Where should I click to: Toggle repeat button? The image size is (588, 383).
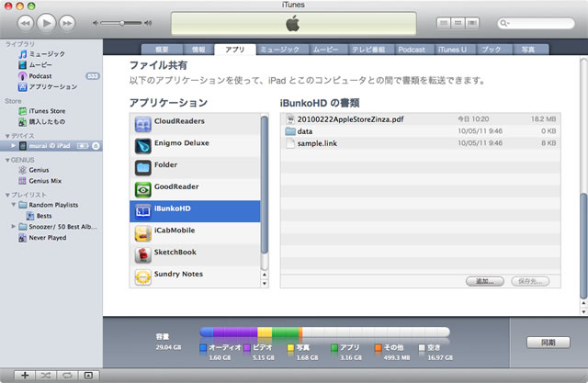tap(67, 375)
